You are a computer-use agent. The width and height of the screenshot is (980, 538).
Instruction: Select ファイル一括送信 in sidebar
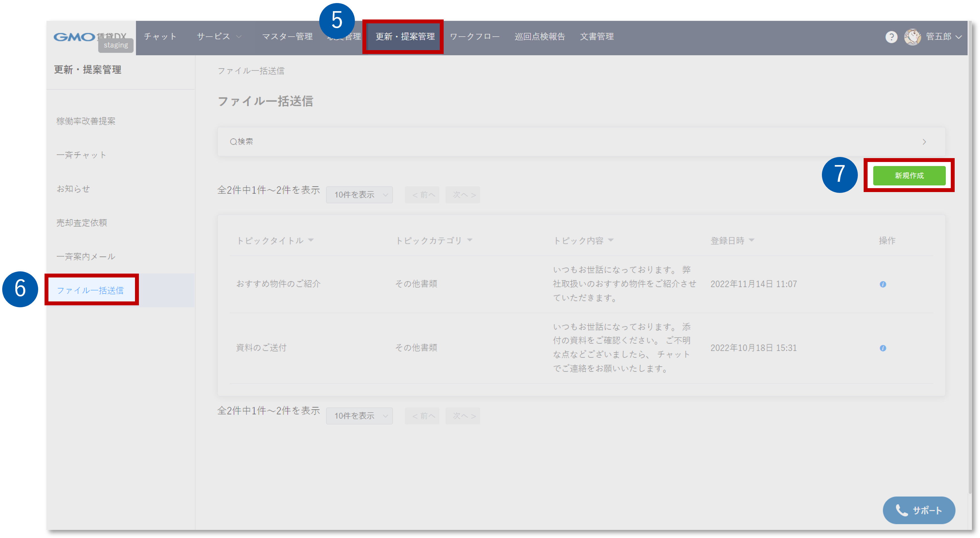pyautogui.click(x=90, y=290)
